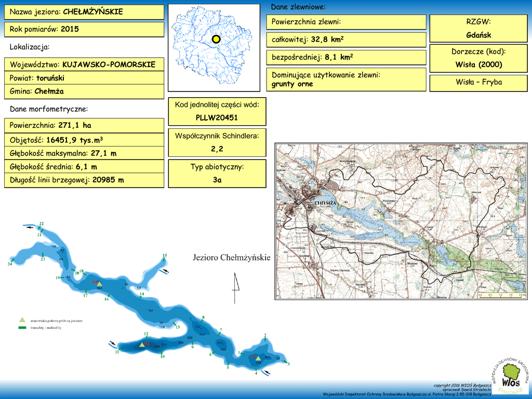Click sampling station triangle 04 on lake
Screen dimensions: 532x399
[99, 284]
